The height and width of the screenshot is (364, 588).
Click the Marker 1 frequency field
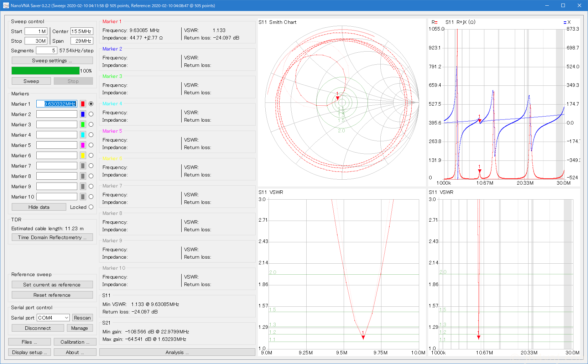click(57, 104)
